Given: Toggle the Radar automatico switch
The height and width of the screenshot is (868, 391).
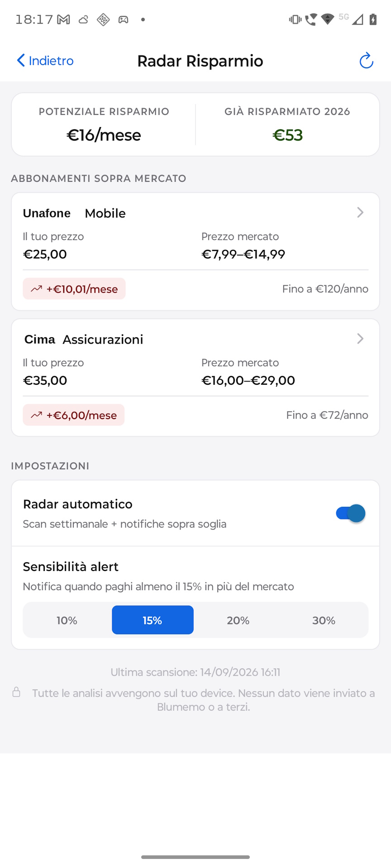Looking at the screenshot, I should (x=351, y=513).
